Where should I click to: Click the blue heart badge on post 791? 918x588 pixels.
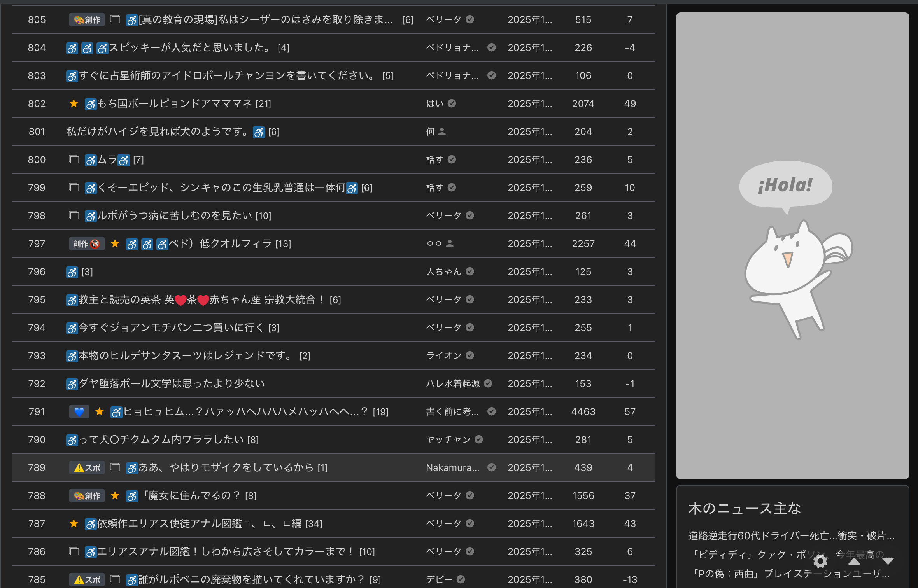(x=79, y=412)
